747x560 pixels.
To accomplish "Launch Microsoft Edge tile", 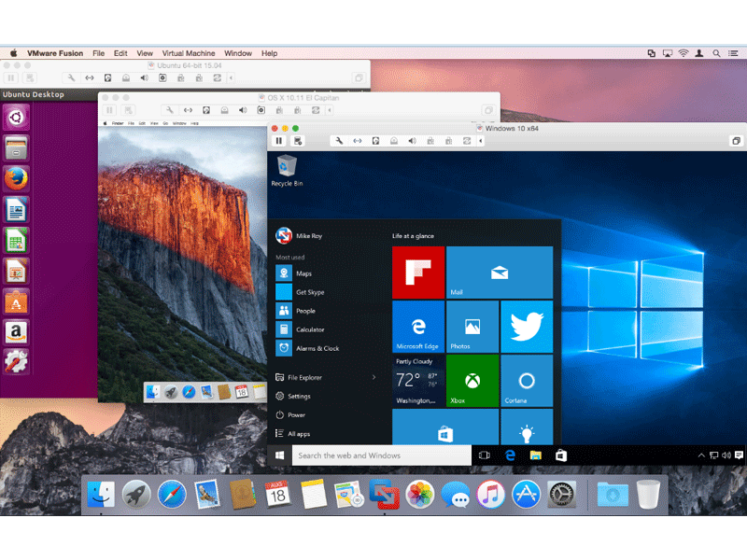I will pyautogui.click(x=418, y=327).
